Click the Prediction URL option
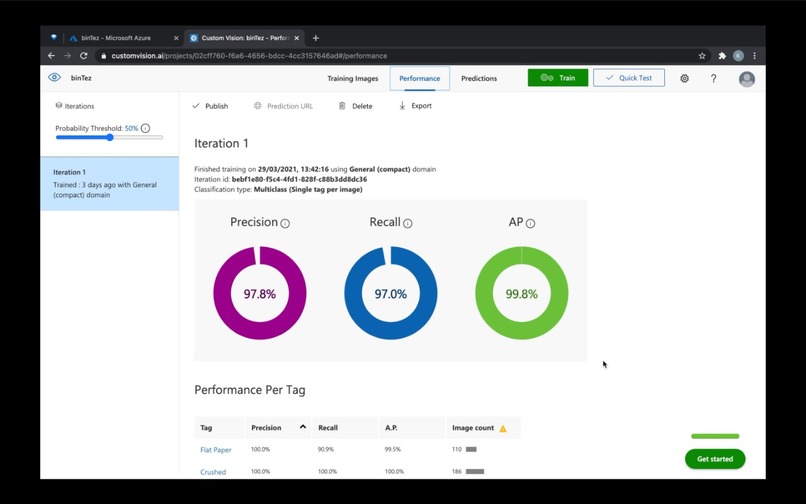Viewport: 806px width, 504px height. (283, 106)
